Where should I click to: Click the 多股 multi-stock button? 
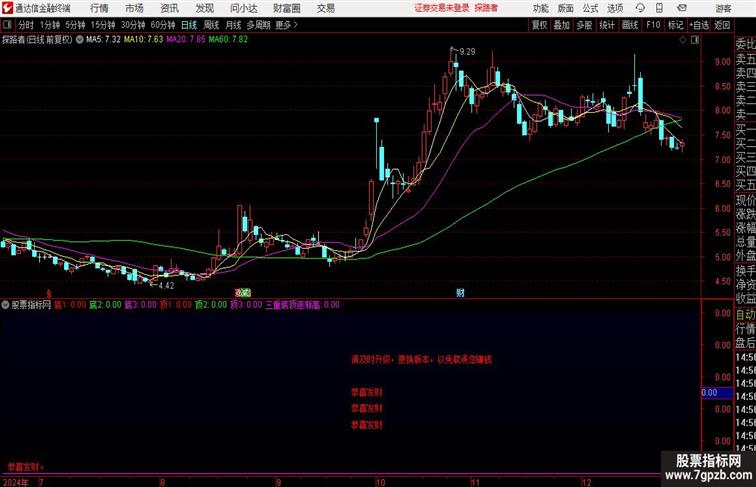point(584,25)
